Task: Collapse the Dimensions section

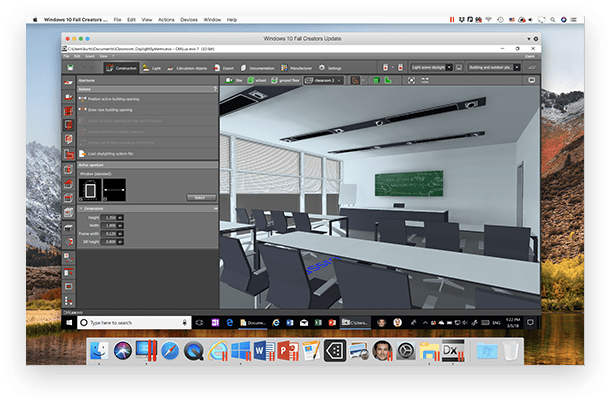Action: 81,209
